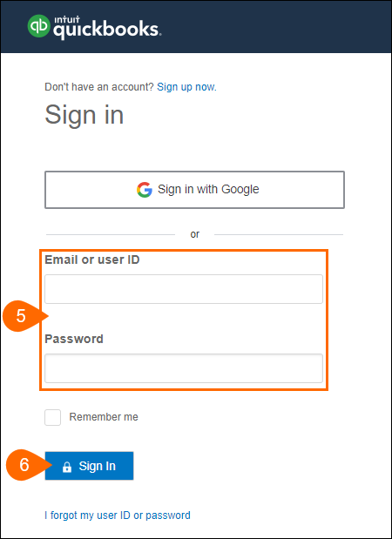
Task: Click the lock icon on Sign In button
Action: coord(67,467)
